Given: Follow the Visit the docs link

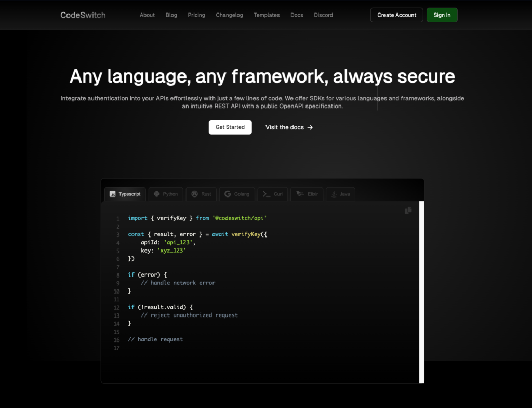Looking at the screenshot, I should 289,127.
